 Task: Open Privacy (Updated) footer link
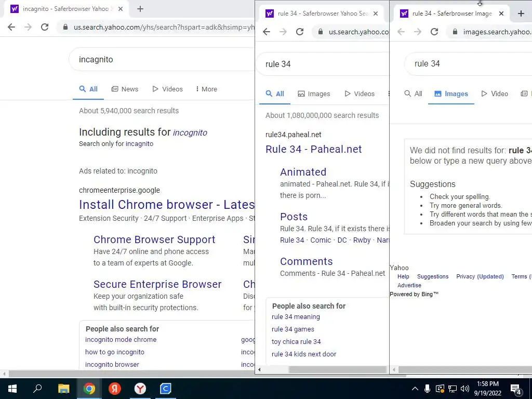pos(480,276)
